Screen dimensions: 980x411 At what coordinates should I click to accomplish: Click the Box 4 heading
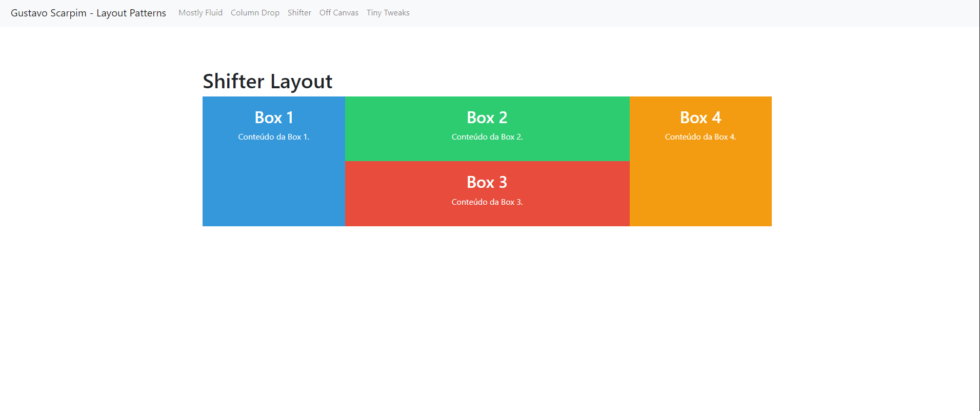pos(701,118)
